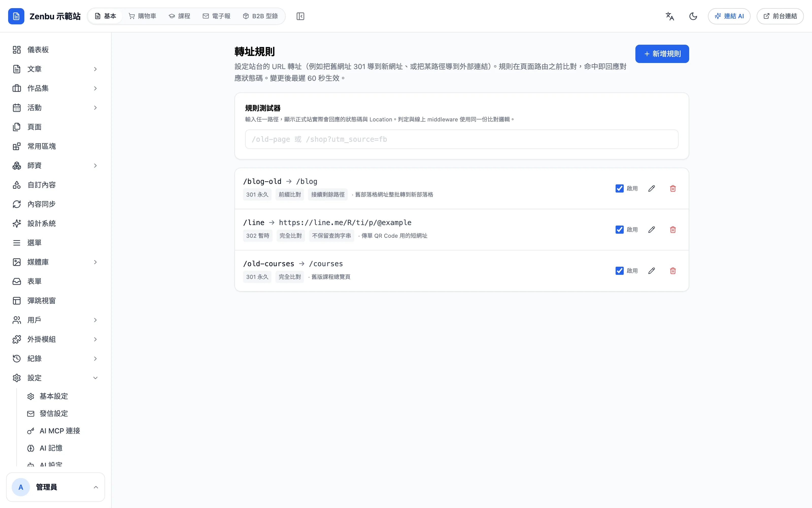This screenshot has width=812, height=508.
Task: Open the language translation icon
Action: click(670, 16)
